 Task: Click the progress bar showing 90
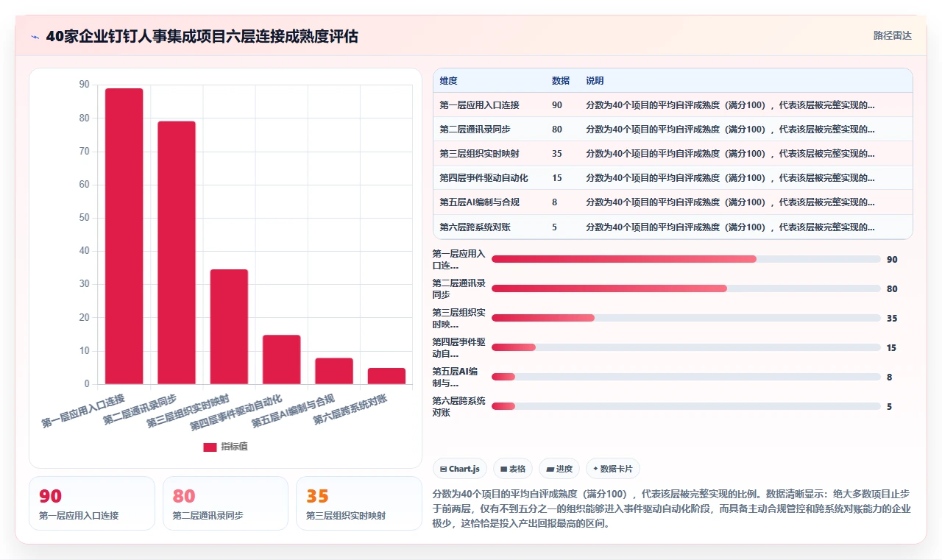coord(686,259)
